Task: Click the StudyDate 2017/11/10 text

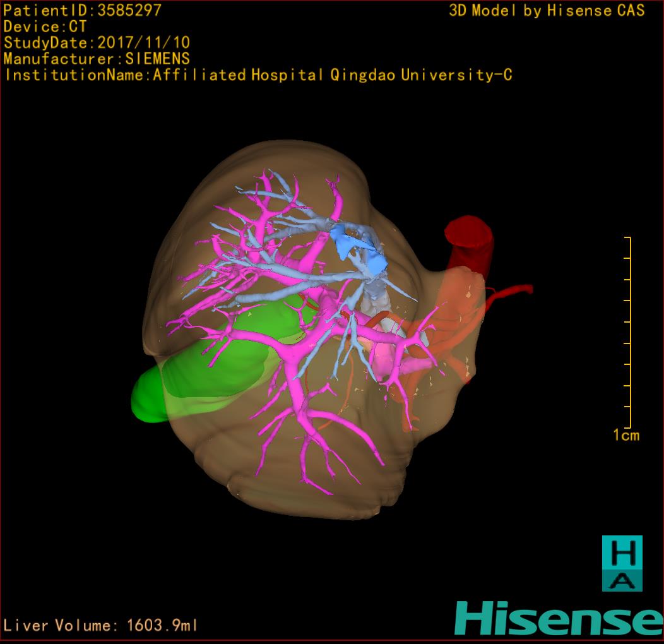Action: (97, 43)
